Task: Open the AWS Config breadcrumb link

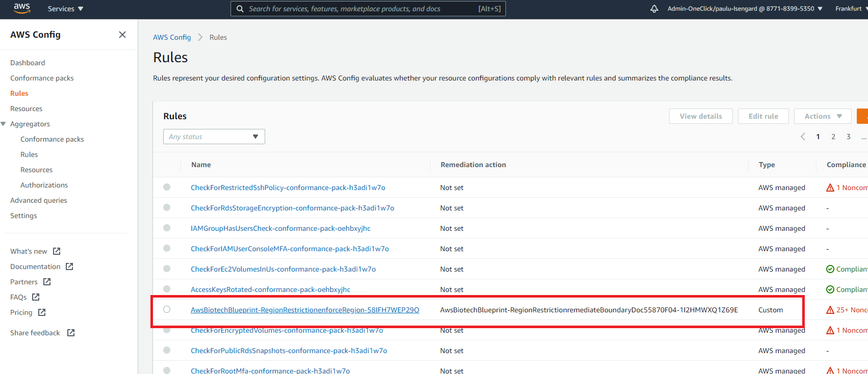Action: click(172, 37)
